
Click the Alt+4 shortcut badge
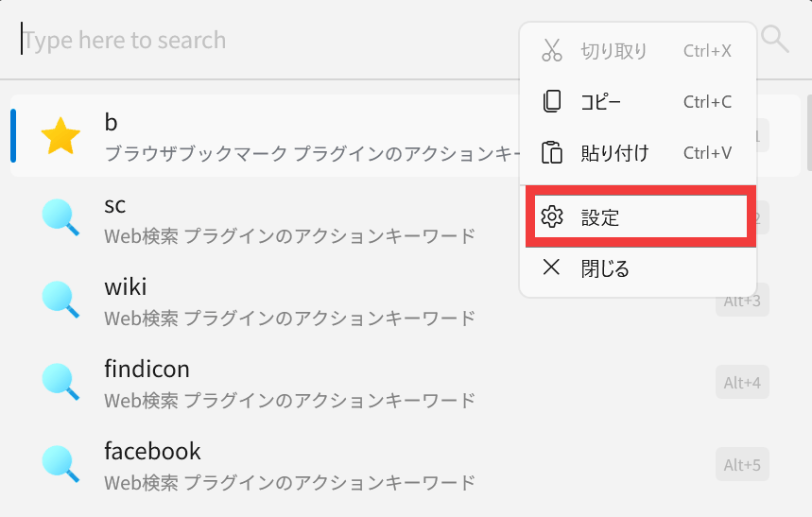pos(742,382)
